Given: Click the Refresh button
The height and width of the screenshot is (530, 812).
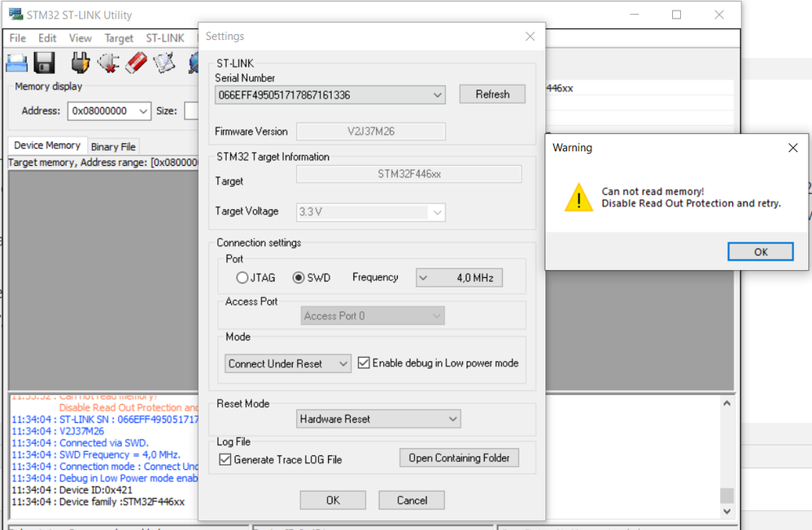Looking at the screenshot, I should (x=492, y=94).
